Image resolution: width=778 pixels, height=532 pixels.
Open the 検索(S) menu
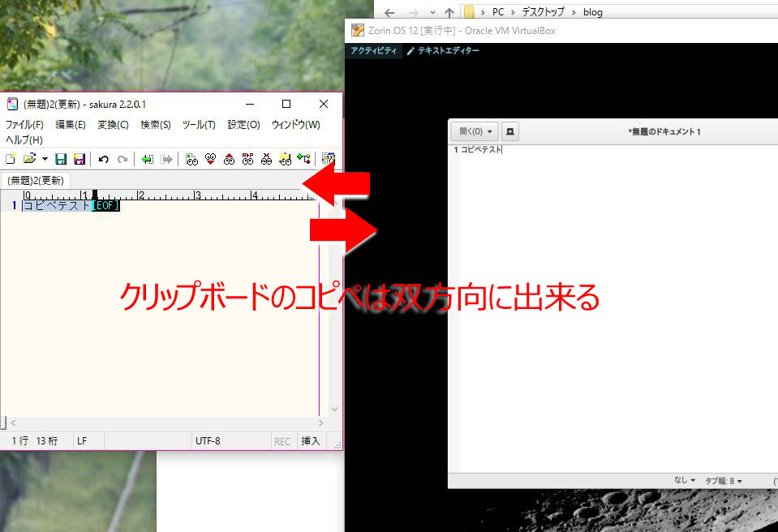click(156, 125)
